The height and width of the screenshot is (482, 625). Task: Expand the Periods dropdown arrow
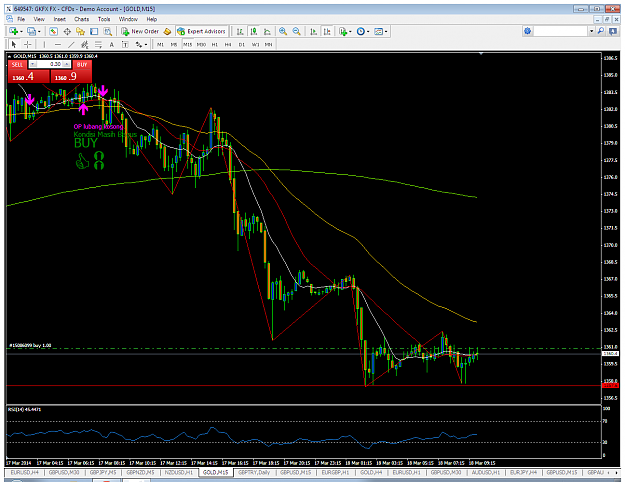[368, 31]
